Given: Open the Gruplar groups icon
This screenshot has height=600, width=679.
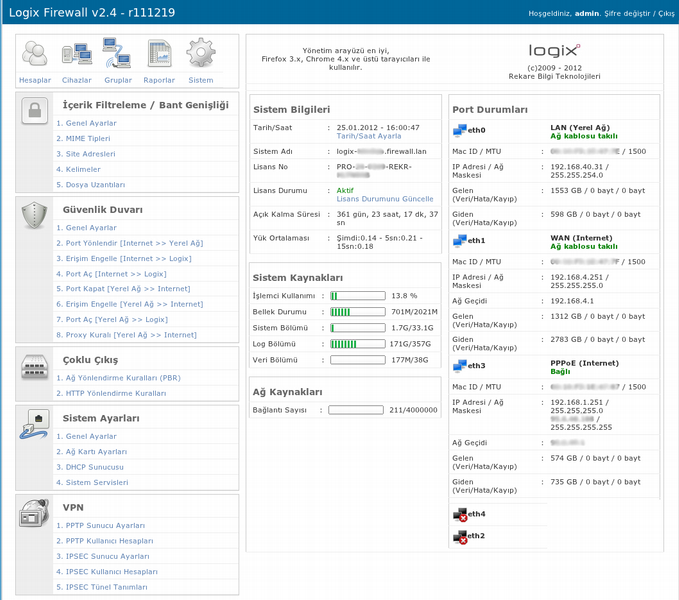Looking at the screenshot, I should tap(117, 53).
